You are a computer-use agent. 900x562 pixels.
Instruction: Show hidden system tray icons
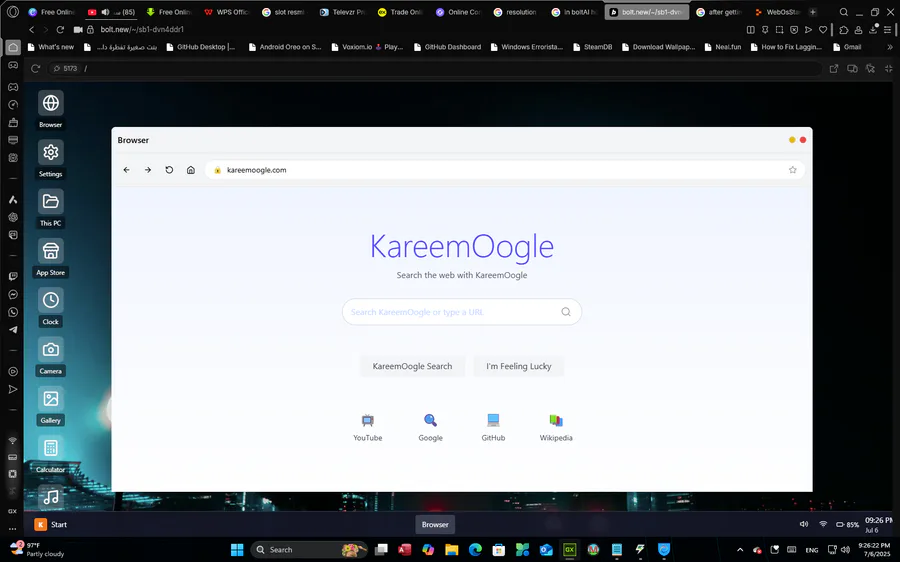[x=740, y=550]
